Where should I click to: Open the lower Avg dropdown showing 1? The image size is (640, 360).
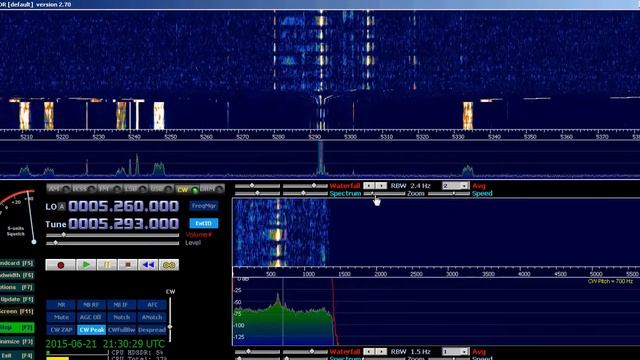(x=456, y=351)
